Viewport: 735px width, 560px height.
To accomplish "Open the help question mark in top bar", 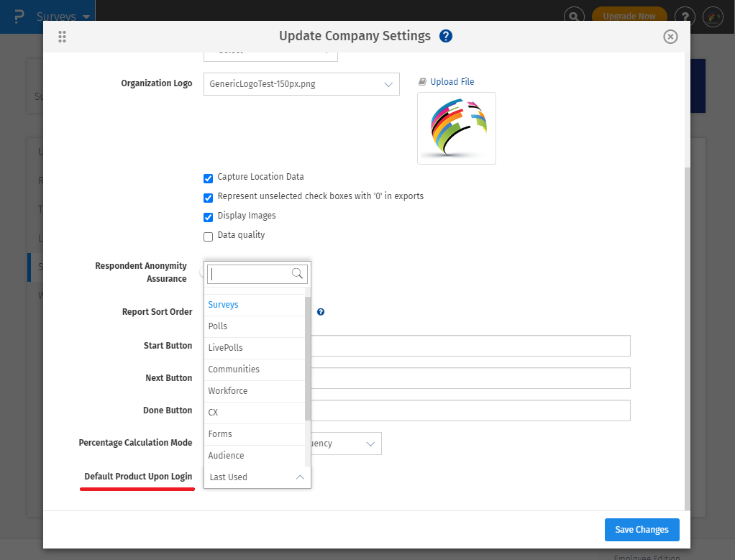I will (685, 16).
